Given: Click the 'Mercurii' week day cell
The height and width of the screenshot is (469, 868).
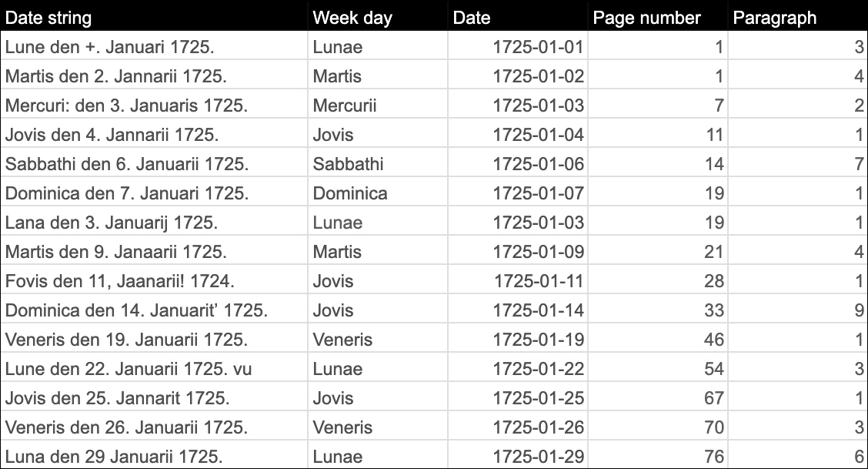Looking at the screenshot, I should pos(378,106).
